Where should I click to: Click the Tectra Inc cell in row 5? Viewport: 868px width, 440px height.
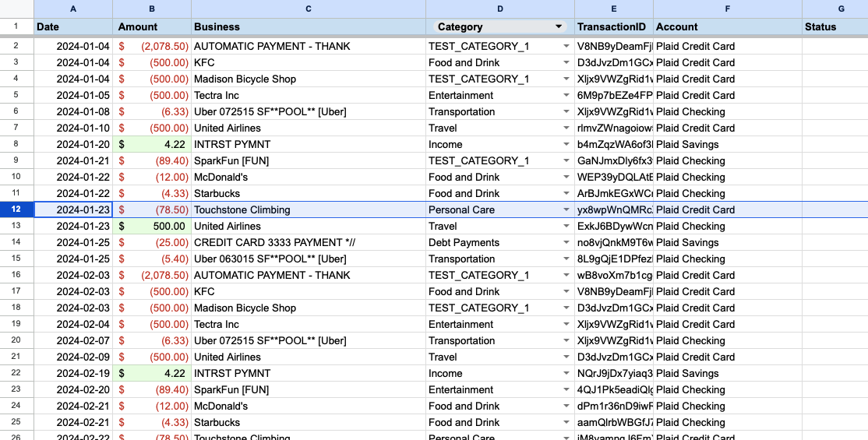click(x=308, y=96)
